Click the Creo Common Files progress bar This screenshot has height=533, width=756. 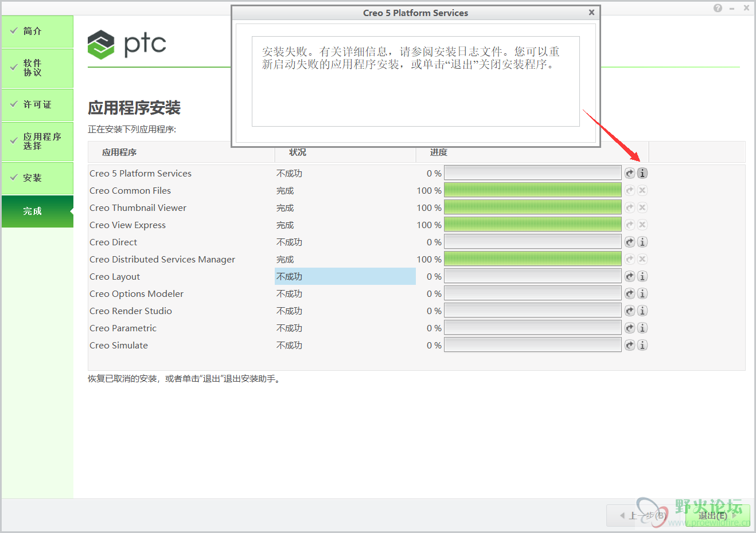click(x=533, y=190)
